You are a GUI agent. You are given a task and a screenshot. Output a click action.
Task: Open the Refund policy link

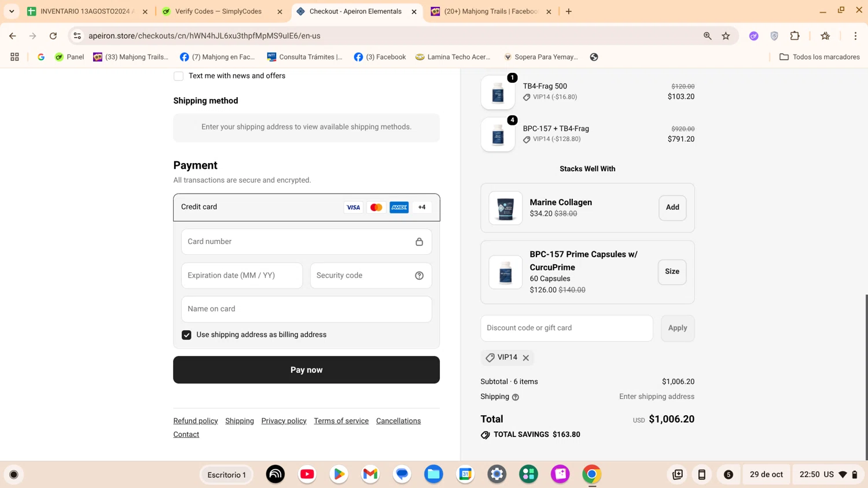[196, 421]
